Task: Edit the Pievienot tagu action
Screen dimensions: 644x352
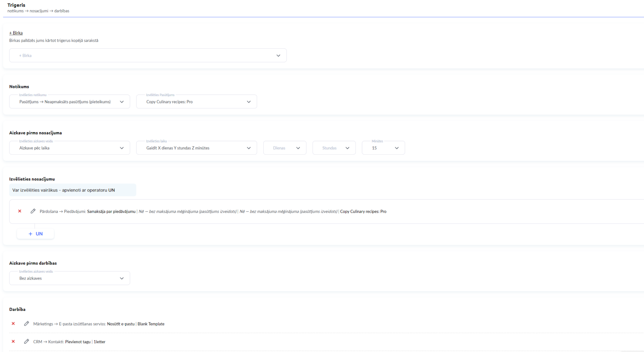Action: coord(27,342)
